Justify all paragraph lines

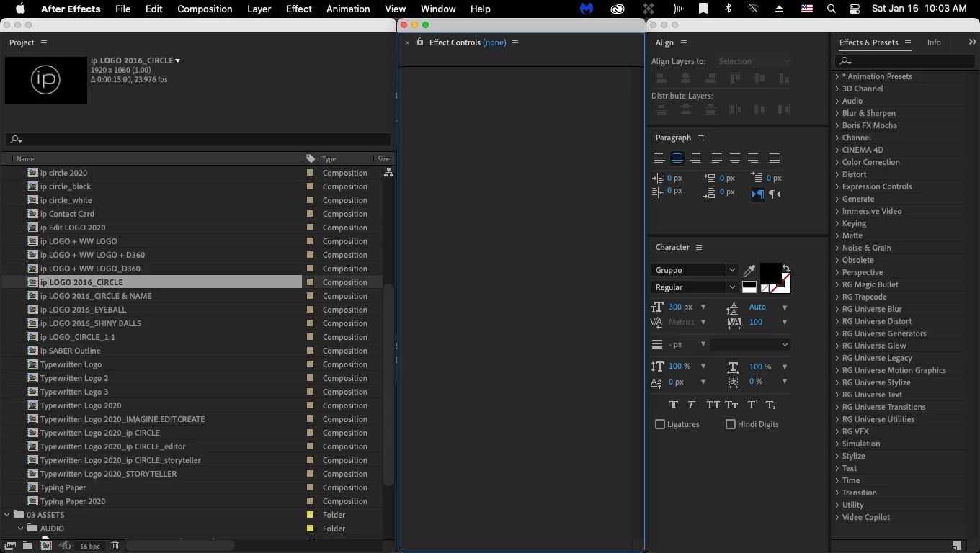point(775,158)
